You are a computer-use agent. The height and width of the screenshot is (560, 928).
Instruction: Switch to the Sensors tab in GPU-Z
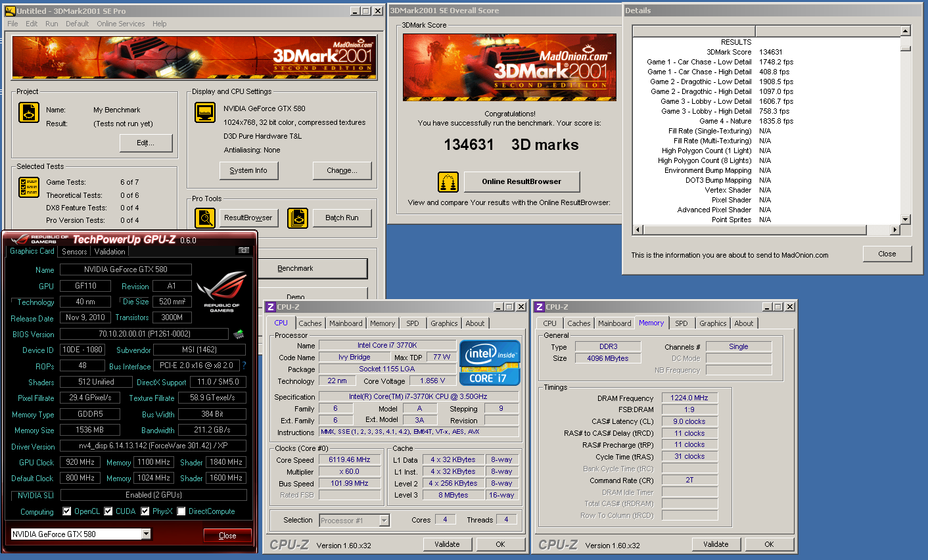click(x=74, y=252)
